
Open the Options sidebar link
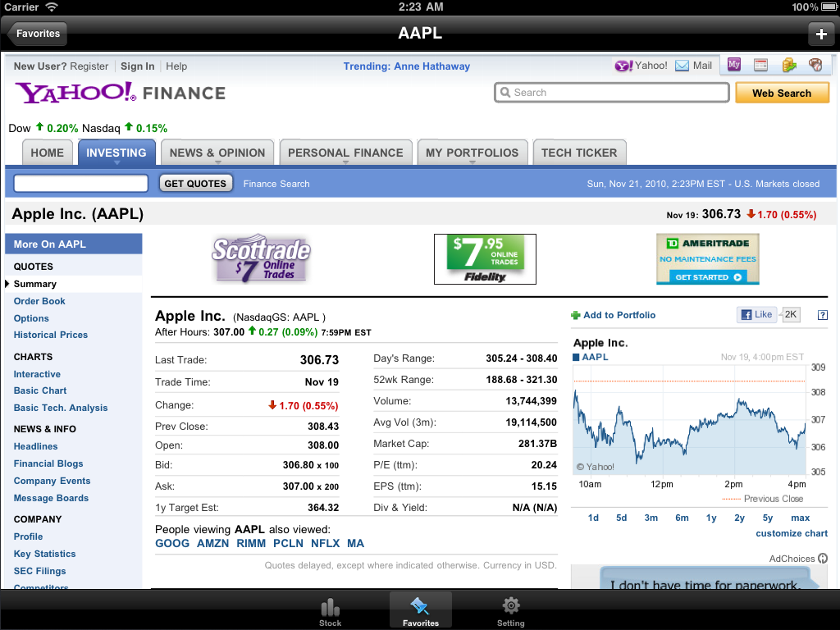click(x=31, y=318)
